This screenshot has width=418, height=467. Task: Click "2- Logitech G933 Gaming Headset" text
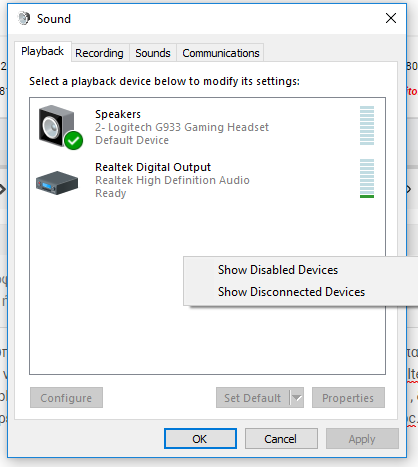coord(182,127)
